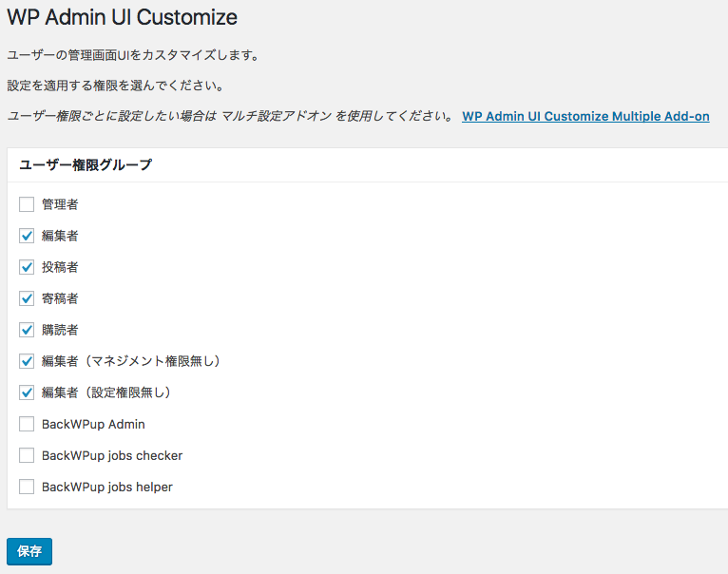Image resolution: width=728 pixels, height=574 pixels.
Task: Click the 投稿者 label text
Action: [x=60, y=267]
